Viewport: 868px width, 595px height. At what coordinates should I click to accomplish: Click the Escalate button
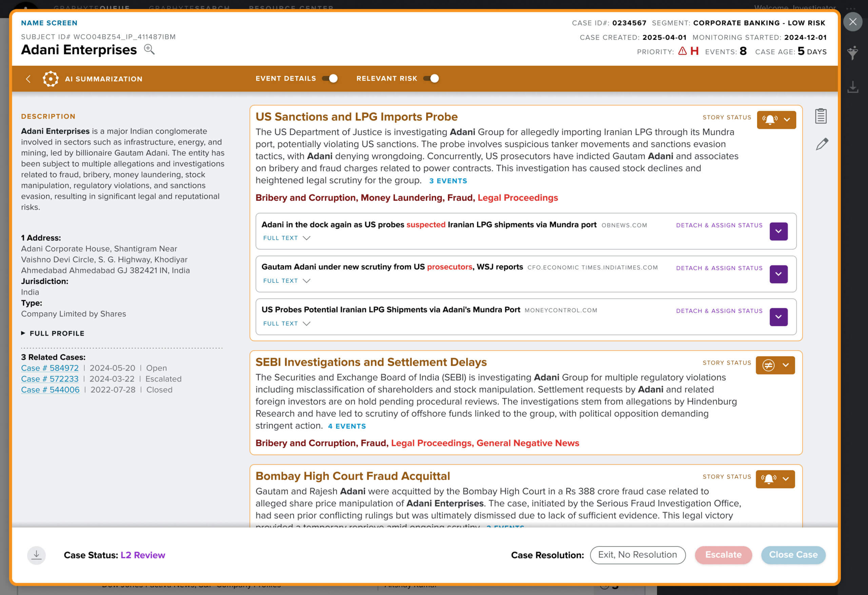723,555
